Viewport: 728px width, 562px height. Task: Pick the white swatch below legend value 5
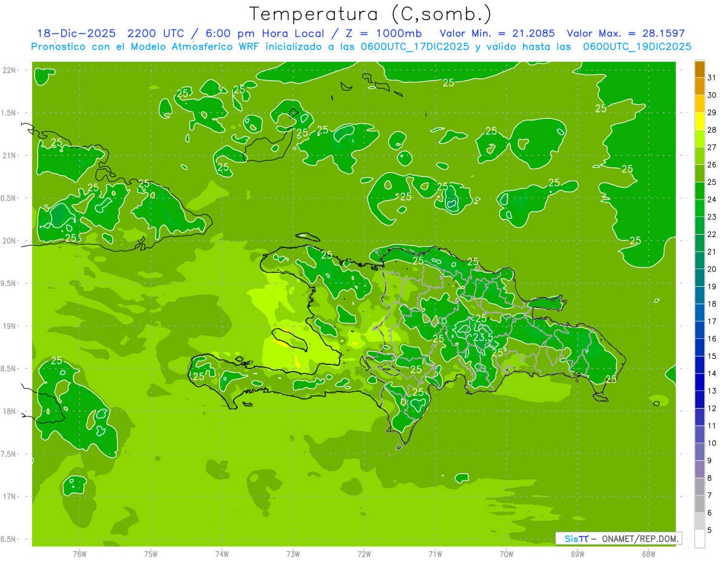point(699,539)
